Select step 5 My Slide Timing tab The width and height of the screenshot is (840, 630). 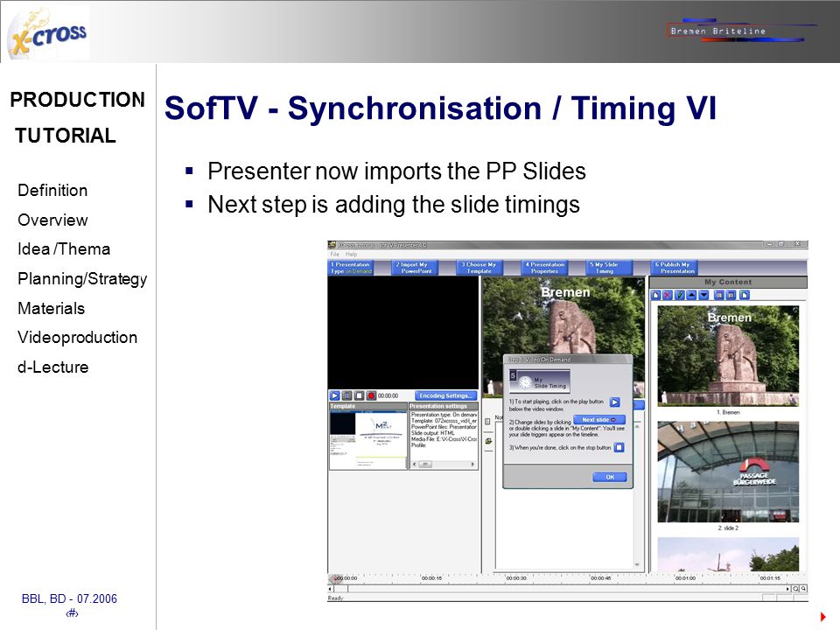coord(609,268)
